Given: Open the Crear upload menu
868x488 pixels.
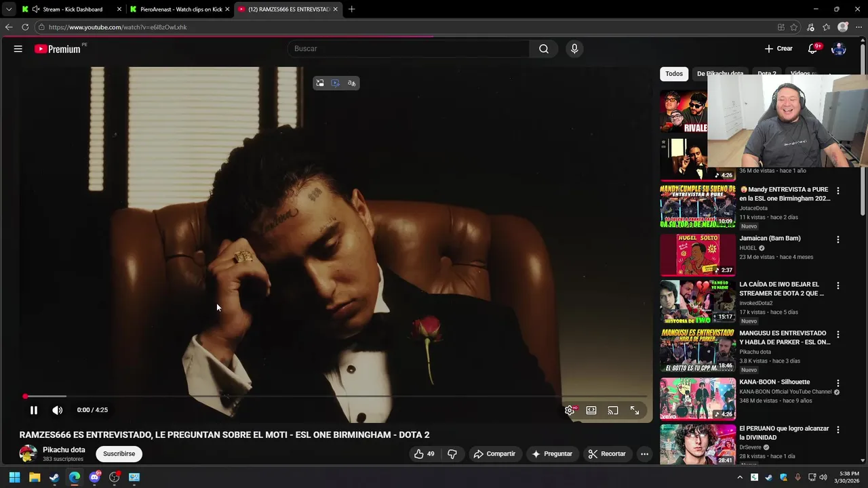Looking at the screenshot, I should click(x=778, y=49).
